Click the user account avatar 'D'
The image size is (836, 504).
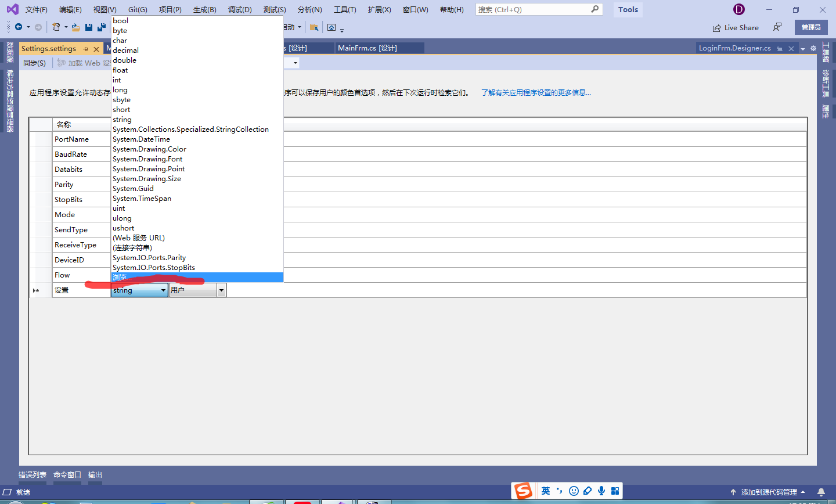739,9
